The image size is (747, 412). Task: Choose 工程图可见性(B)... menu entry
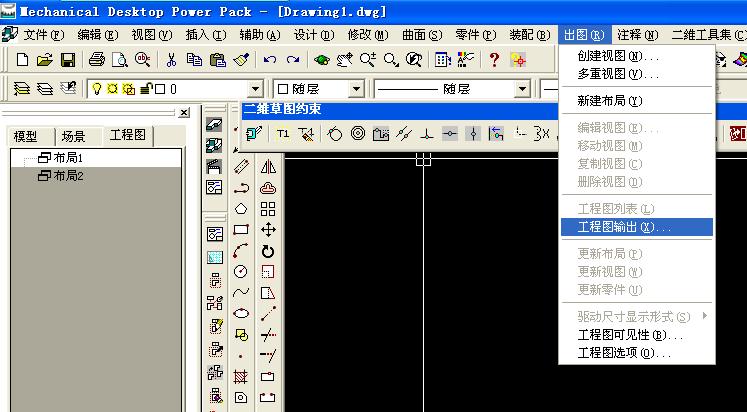click(x=637, y=335)
